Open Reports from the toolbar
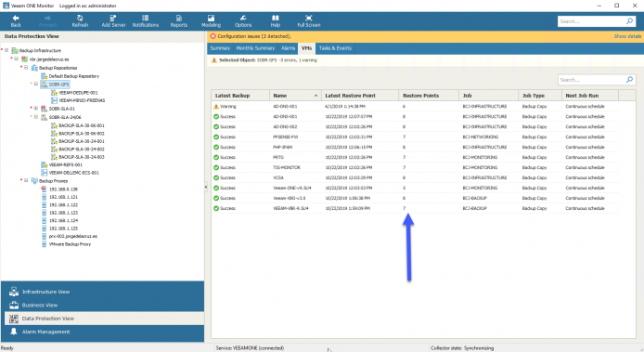Image resolution: width=644 pixels, height=352 pixels. 179,20
